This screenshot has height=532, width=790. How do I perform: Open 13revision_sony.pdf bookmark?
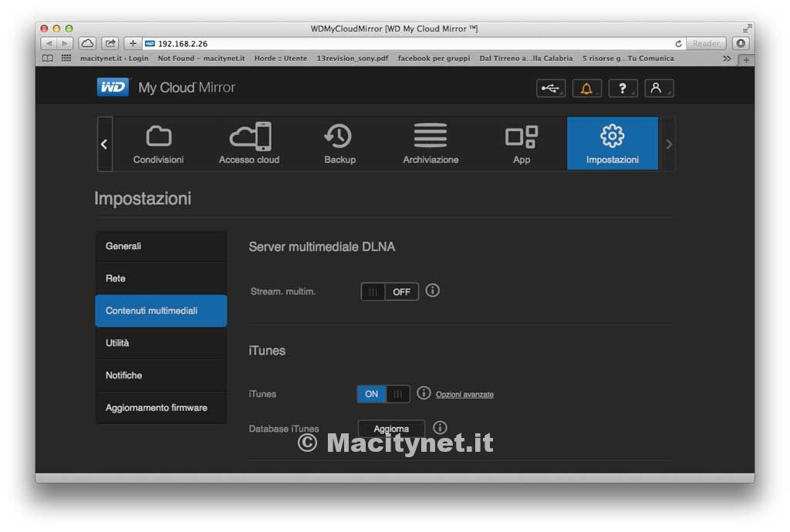pyautogui.click(x=352, y=59)
